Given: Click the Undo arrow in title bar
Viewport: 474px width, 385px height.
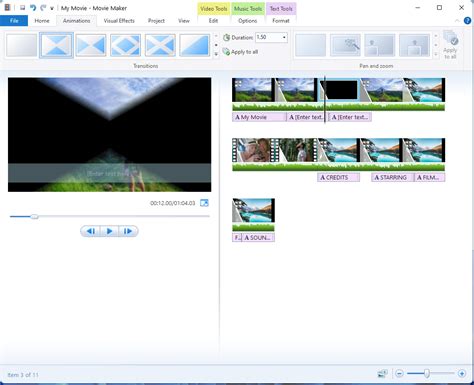Looking at the screenshot, I should (33, 8).
